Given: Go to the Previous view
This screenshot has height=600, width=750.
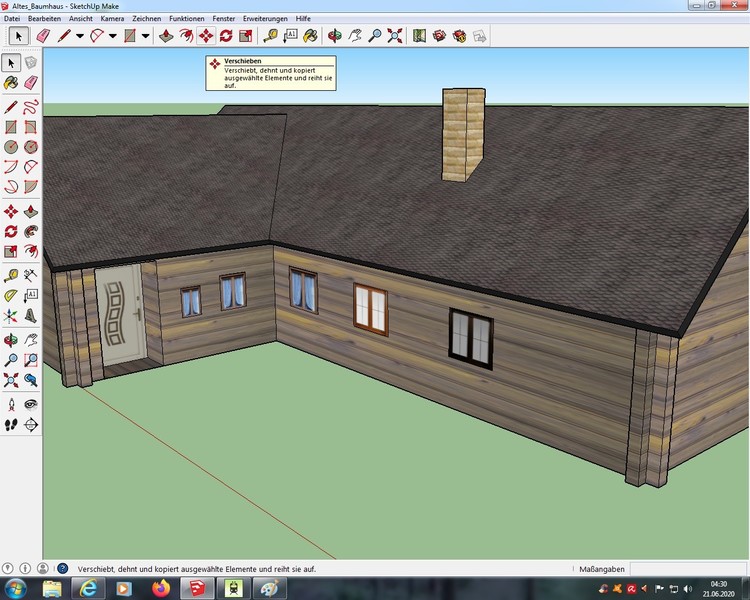Looking at the screenshot, I should click(31, 380).
